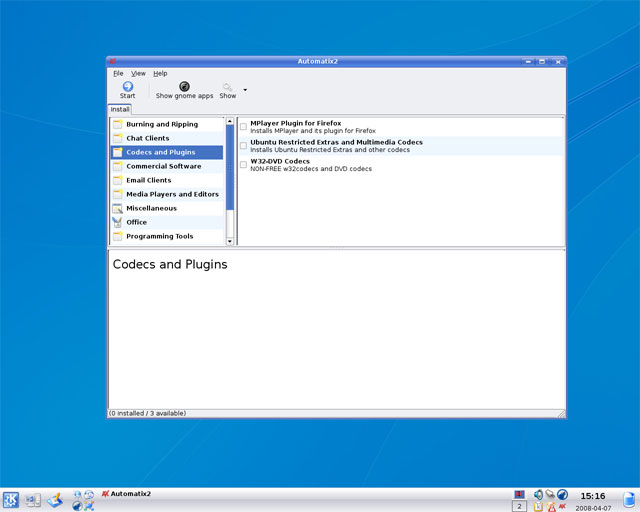640x512 pixels.
Task: Tick the Ubuntu Restricted Extras checkbox
Action: click(243, 146)
